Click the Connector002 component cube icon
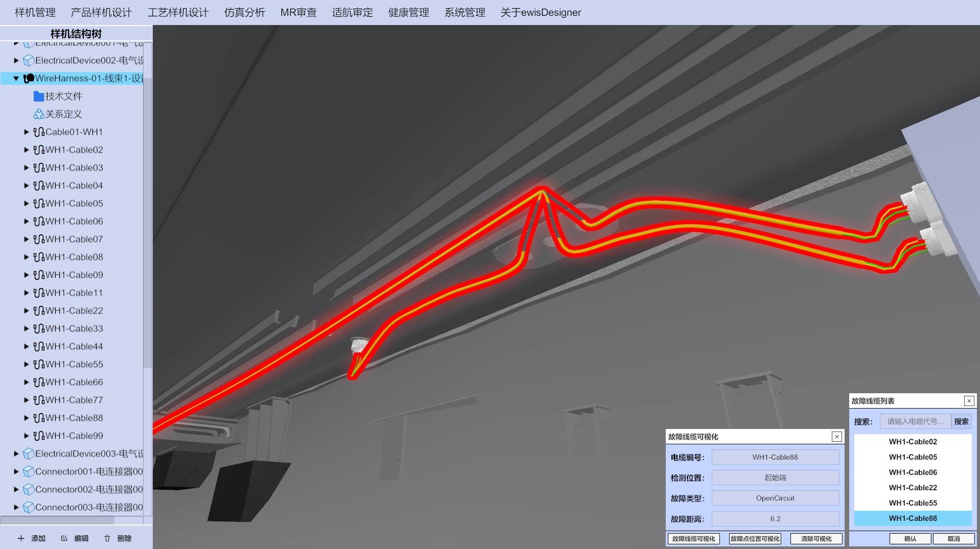This screenshot has height=549, width=980. click(x=29, y=489)
